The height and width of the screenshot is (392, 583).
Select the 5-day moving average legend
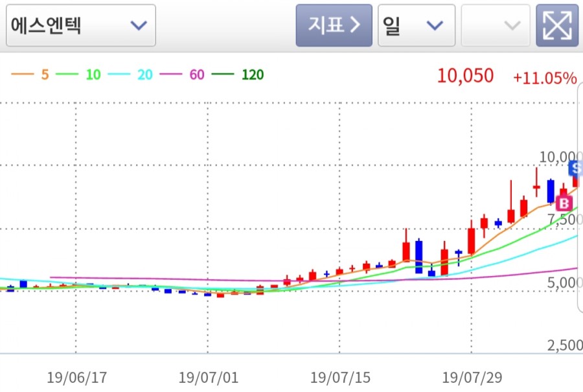(x=30, y=75)
